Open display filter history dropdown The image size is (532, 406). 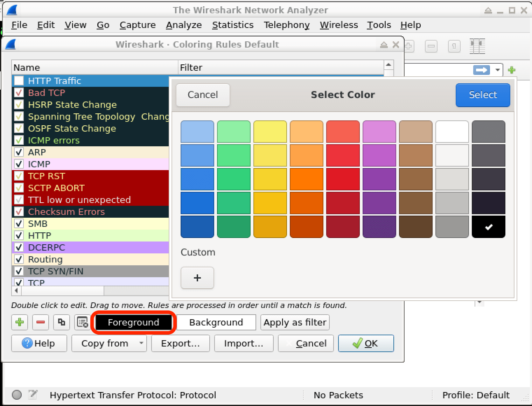[x=497, y=70]
